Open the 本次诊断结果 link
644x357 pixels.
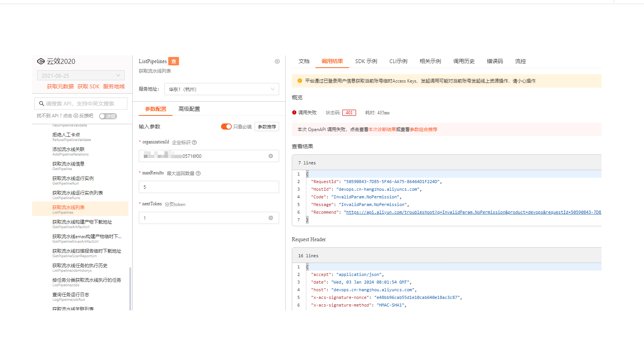pos(382,130)
